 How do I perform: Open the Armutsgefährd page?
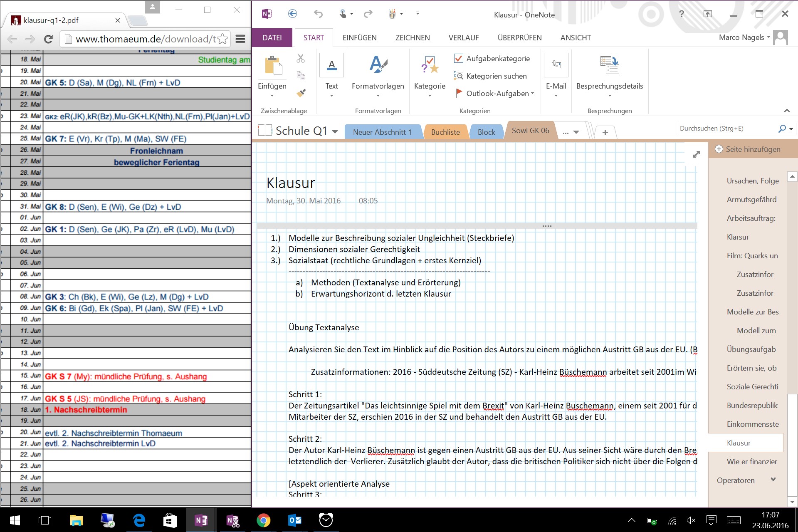point(751,200)
